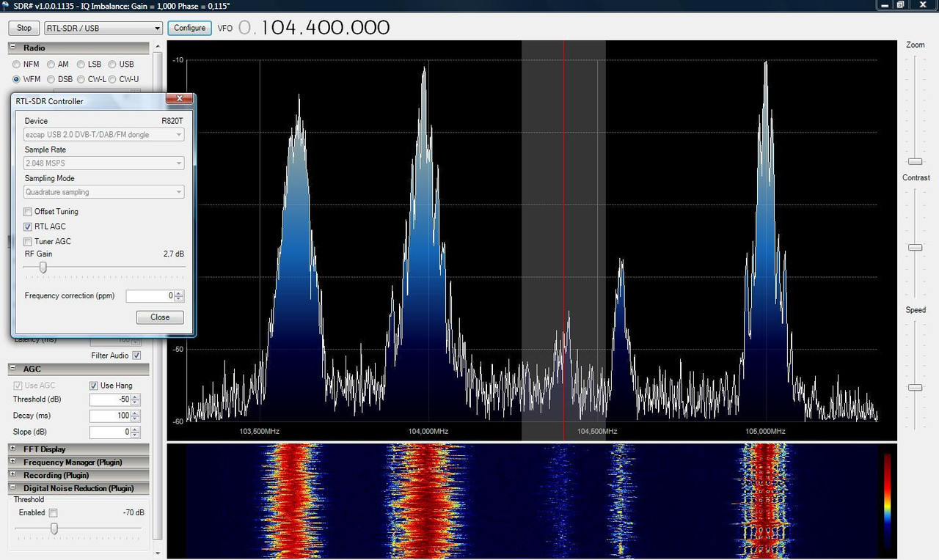Collapse the Digital Noise Reduction (Plugin) panel

(12, 487)
